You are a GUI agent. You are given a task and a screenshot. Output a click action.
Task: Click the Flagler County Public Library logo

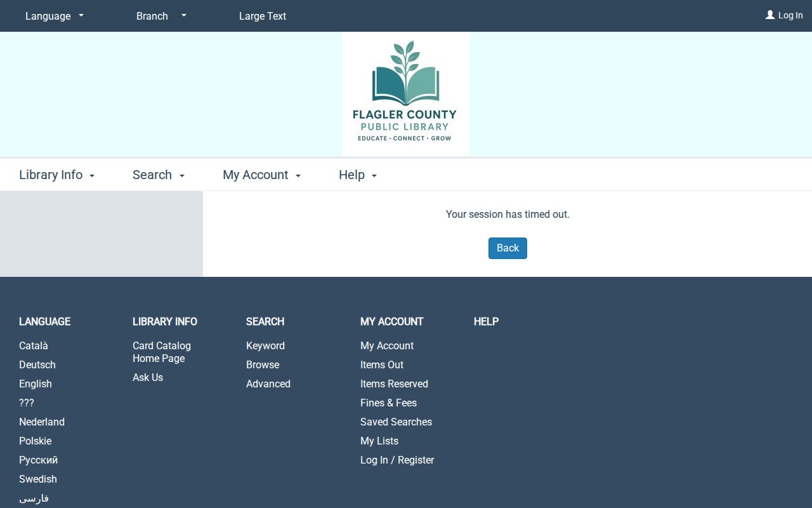pyautogui.click(x=406, y=94)
